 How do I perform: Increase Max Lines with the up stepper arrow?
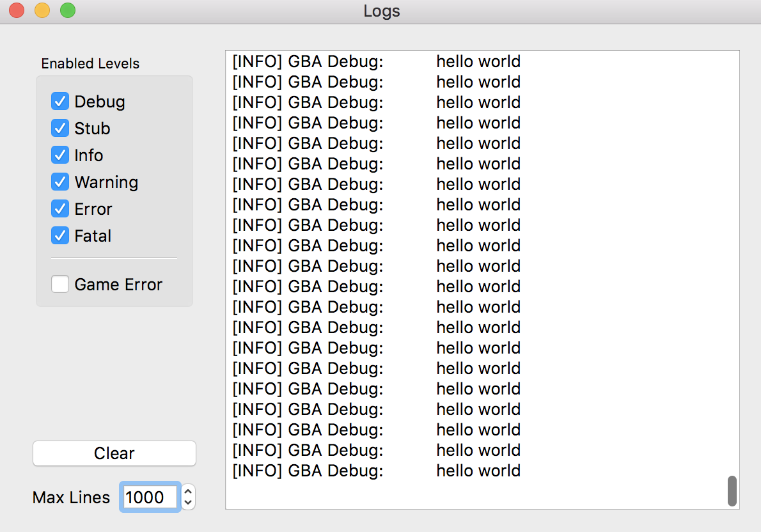click(x=188, y=491)
